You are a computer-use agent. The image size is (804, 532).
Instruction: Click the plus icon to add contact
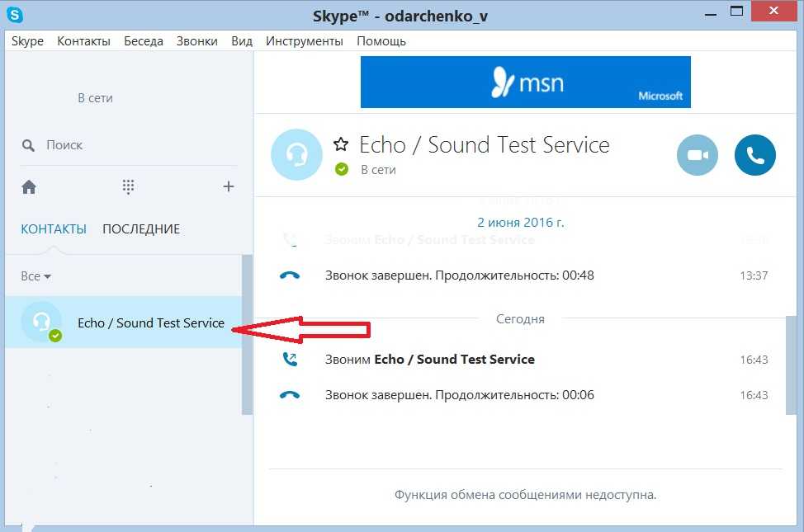[229, 187]
